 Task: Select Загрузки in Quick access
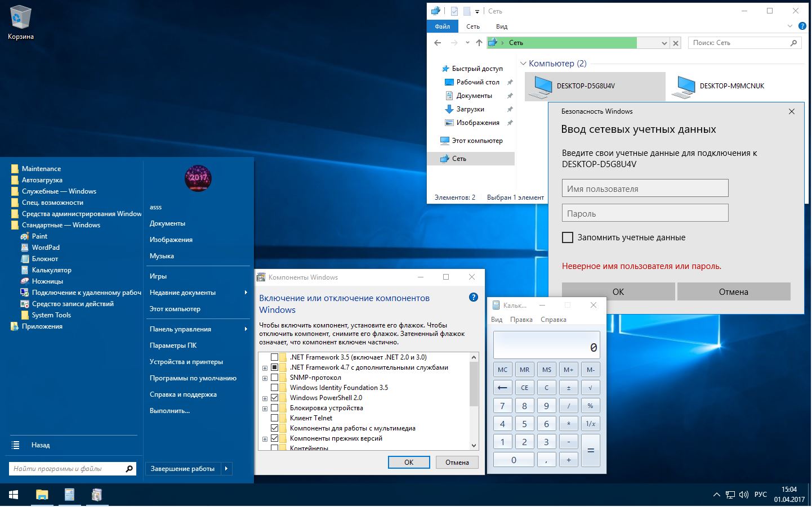[470, 109]
